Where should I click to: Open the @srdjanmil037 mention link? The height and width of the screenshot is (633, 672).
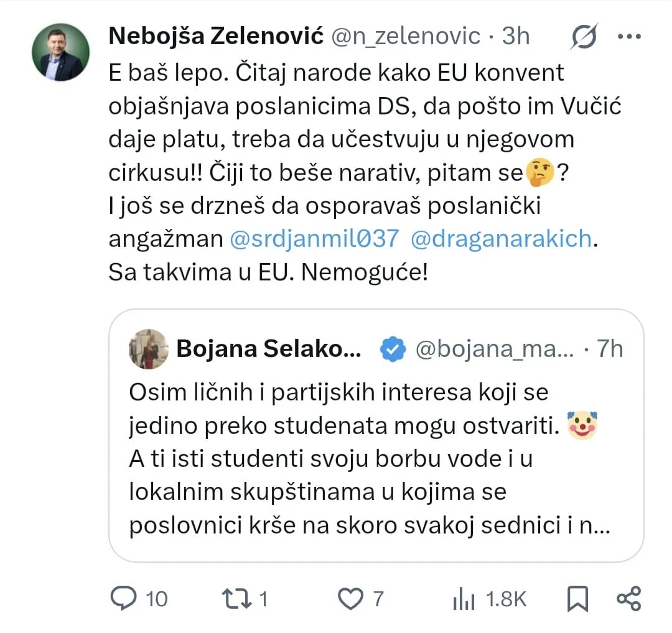315,239
